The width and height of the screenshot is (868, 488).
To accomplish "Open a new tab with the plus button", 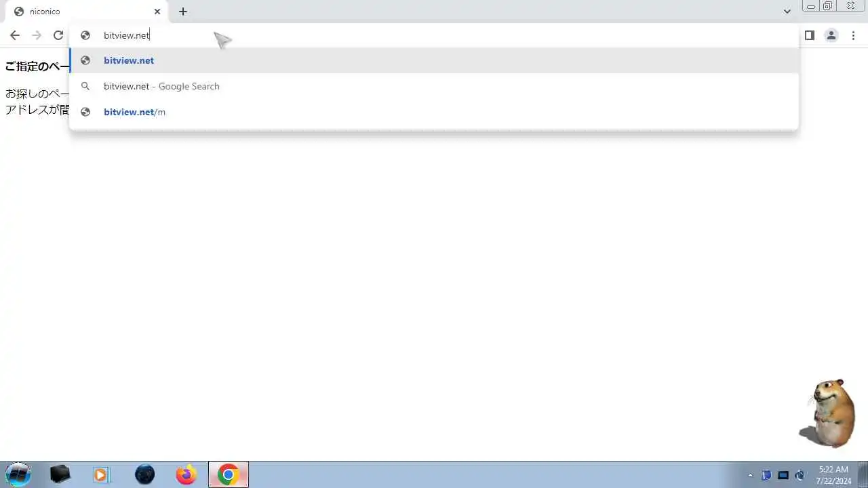I will [x=183, y=12].
